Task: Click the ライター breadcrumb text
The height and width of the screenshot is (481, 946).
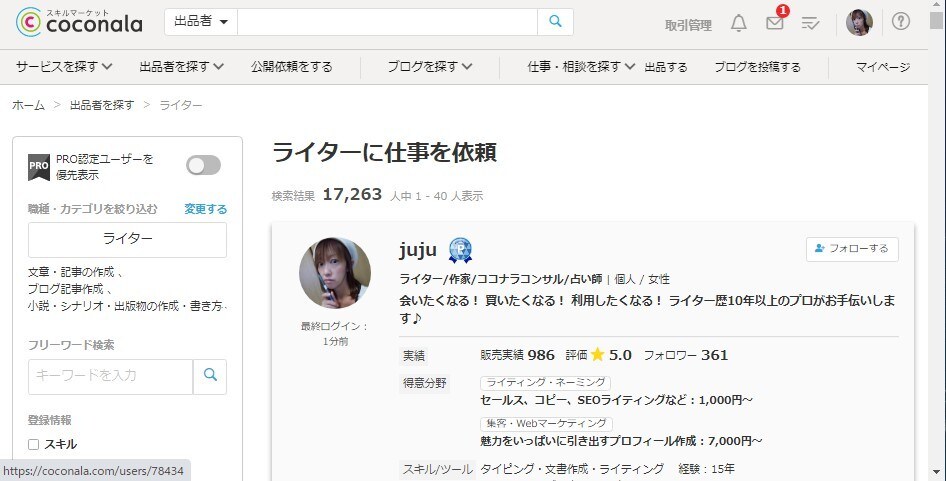Action: point(181,105)
